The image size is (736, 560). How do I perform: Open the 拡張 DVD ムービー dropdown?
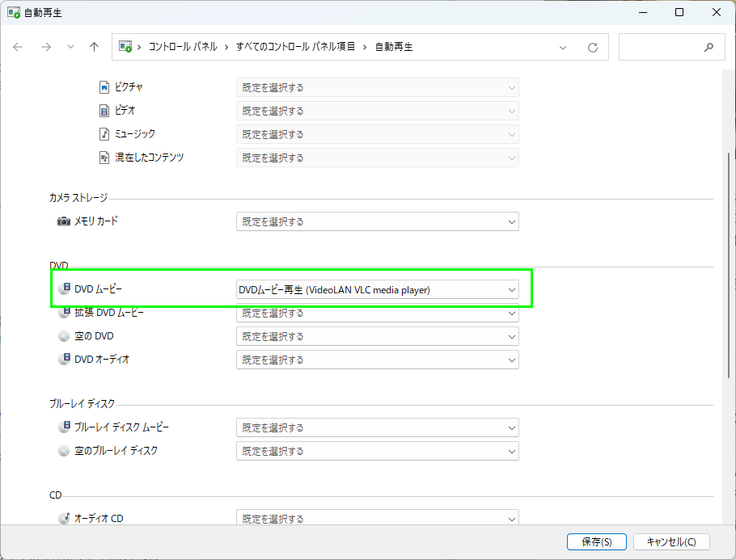[378, 314]
